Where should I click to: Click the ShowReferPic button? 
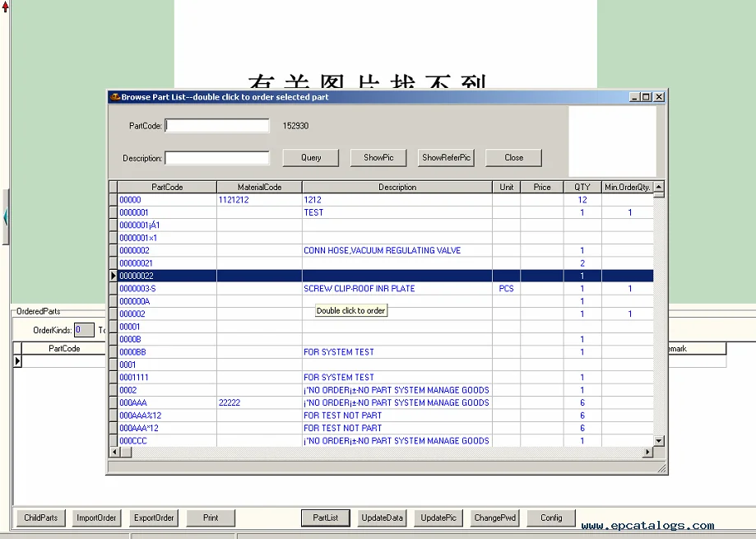pyautogui.click(x=446, y=157)
